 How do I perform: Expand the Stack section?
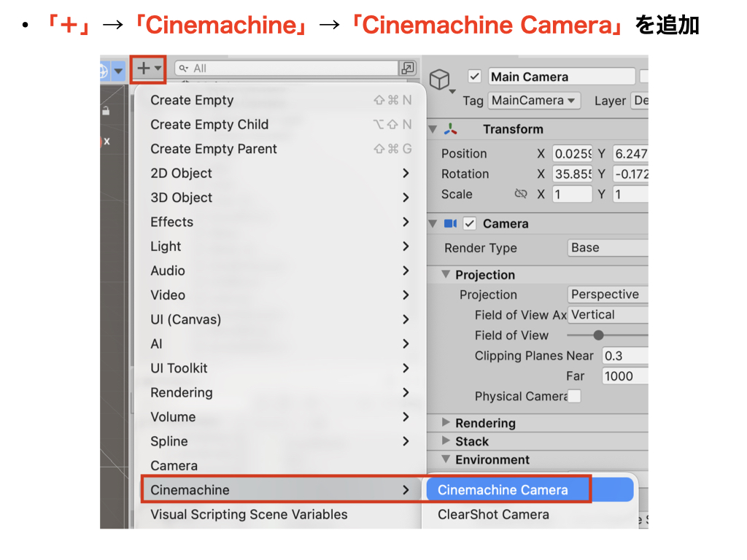click(446, 441)
